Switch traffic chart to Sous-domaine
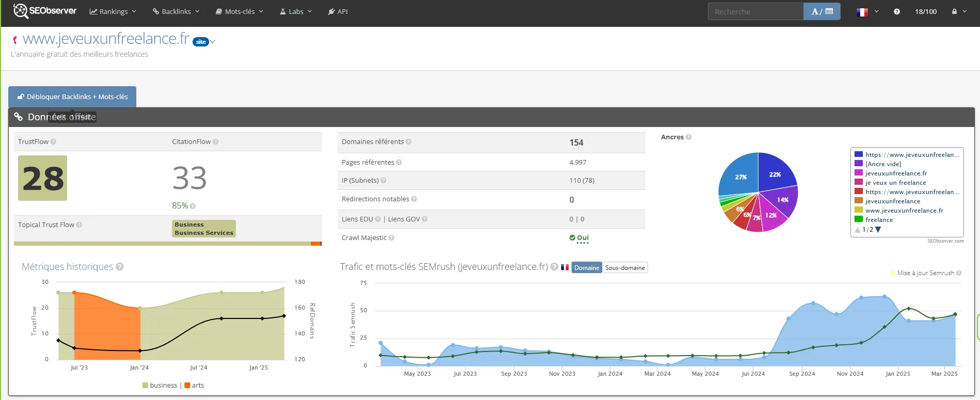 pyautogui.click(x=625, y=268)
